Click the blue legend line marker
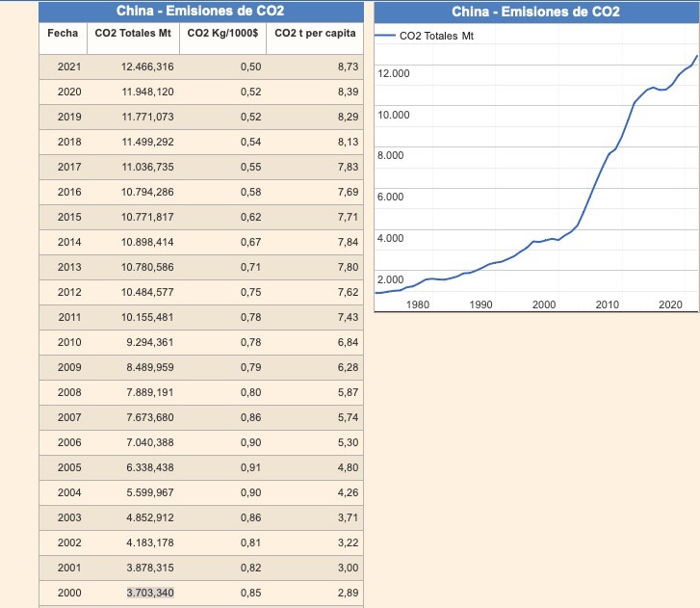Image resolution: width=700 pixels, height=608 pixels. (x=384, y=37)
